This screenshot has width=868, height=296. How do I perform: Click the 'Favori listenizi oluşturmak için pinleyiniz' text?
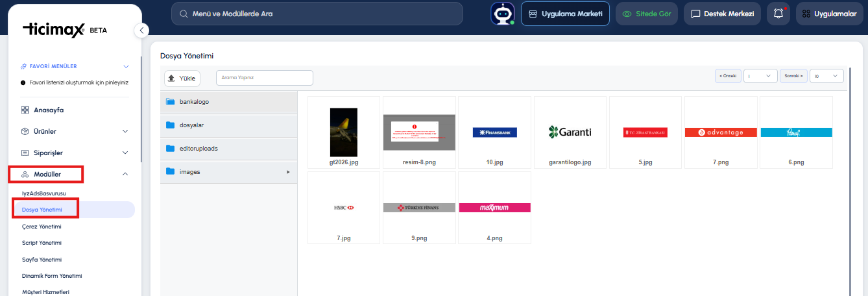79,82
